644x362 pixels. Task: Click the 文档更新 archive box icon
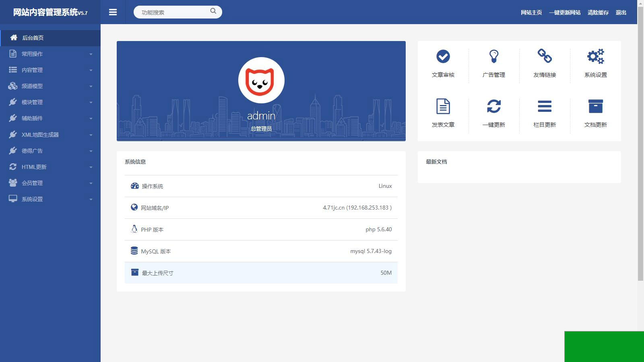click(x=596, y=106)
